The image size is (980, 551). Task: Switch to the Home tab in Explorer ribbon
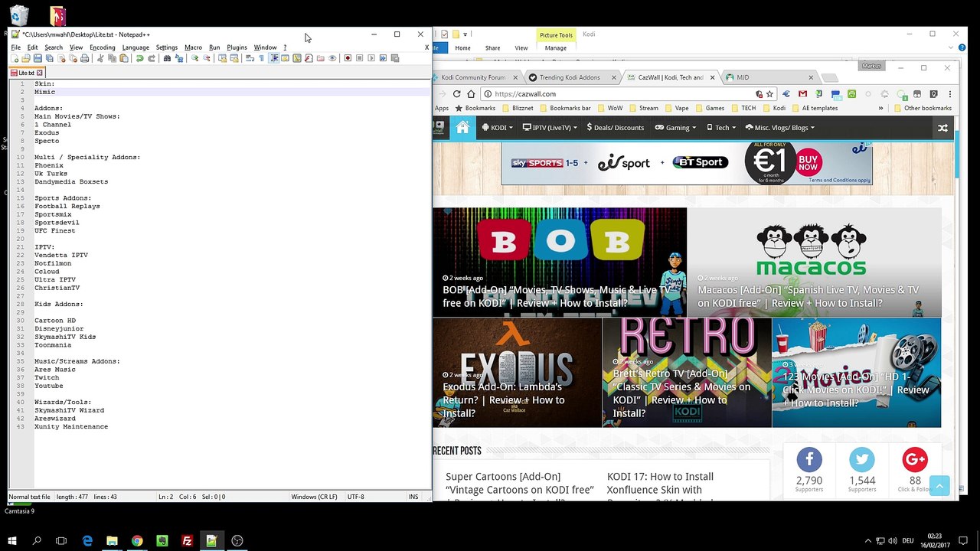coord(463,47)
